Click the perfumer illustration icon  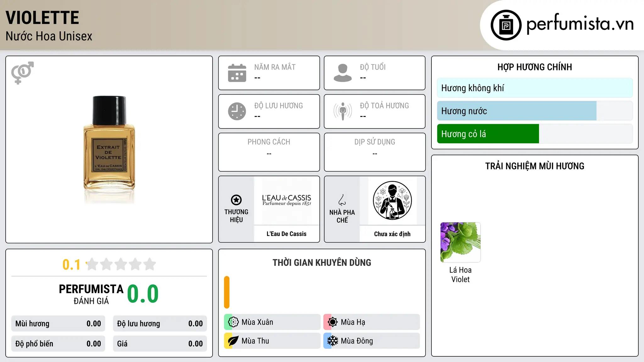coord(392,200)
